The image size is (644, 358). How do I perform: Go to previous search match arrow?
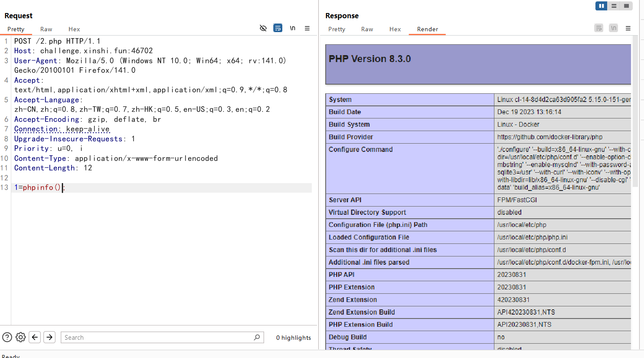[35, 337]
